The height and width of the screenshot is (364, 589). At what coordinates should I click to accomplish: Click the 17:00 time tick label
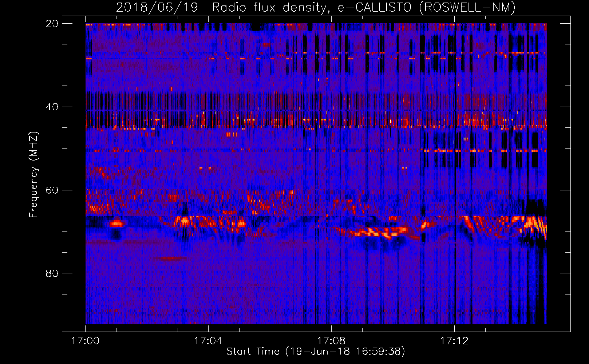(85, 341)
